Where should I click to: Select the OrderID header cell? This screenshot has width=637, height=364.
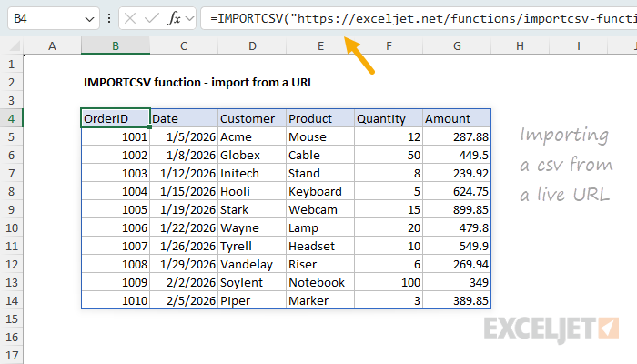pos(116,118)
